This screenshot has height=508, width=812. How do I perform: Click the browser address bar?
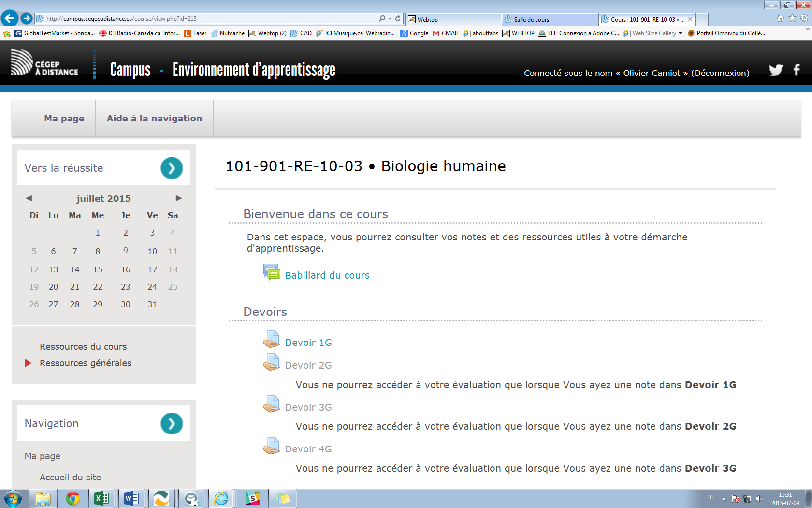[208, 19]
